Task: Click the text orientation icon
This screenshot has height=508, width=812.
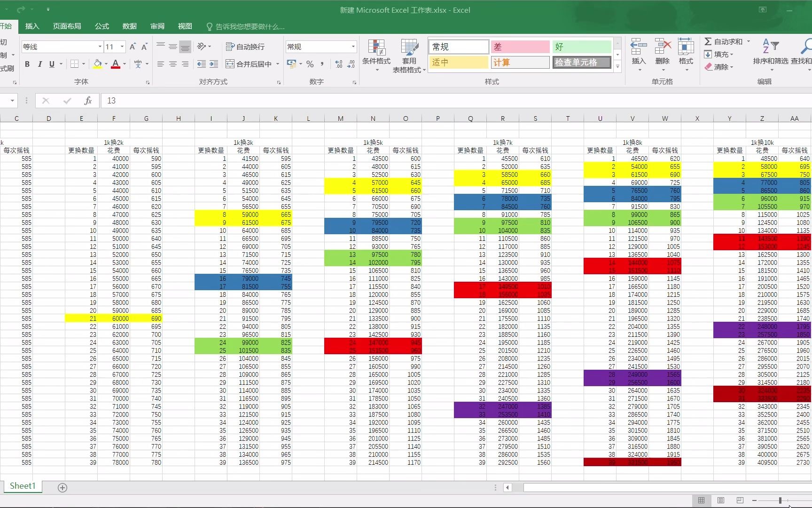Action: point(202,47)
